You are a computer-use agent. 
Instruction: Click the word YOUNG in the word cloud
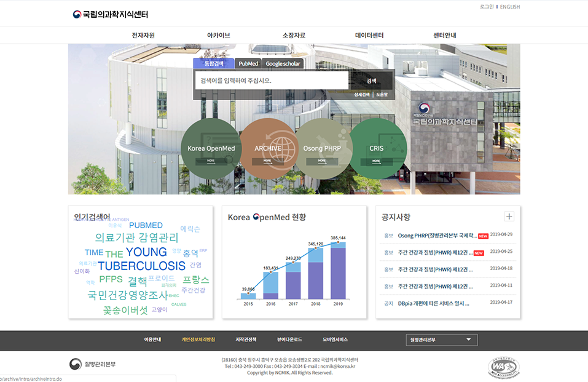coord(146,252)
